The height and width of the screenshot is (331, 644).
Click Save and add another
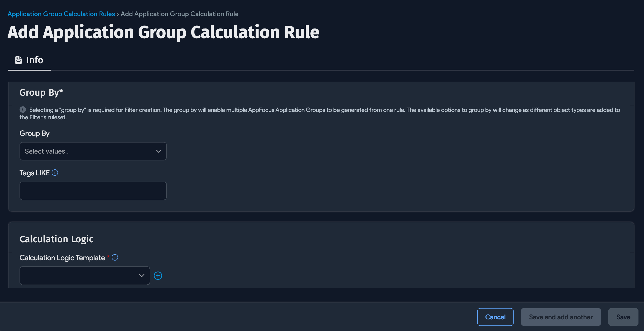coord(561,317)
